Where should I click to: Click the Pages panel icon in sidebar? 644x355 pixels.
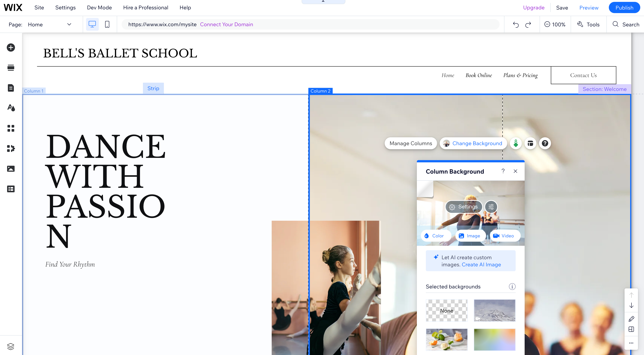click(x=11, y=87)
